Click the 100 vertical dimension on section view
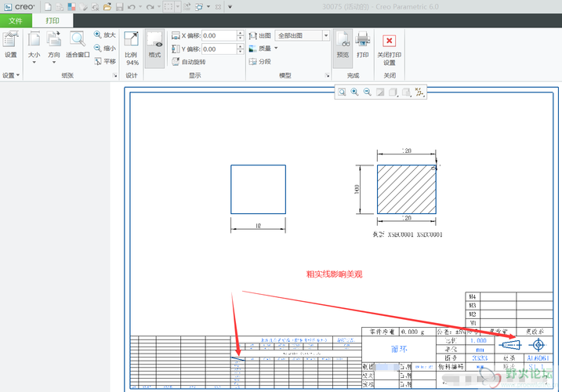This screenshot has height=392, width=562. point(357,190)
